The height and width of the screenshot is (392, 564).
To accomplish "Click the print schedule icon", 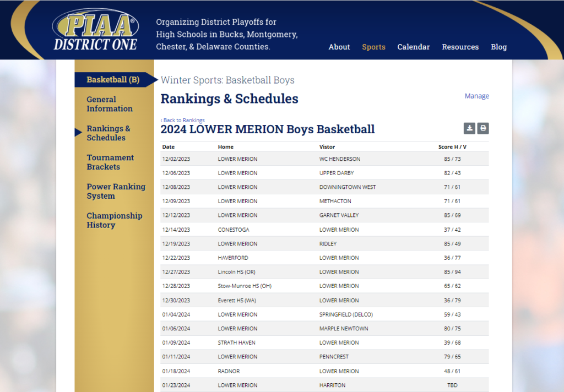I will click(x=482, y=128).
